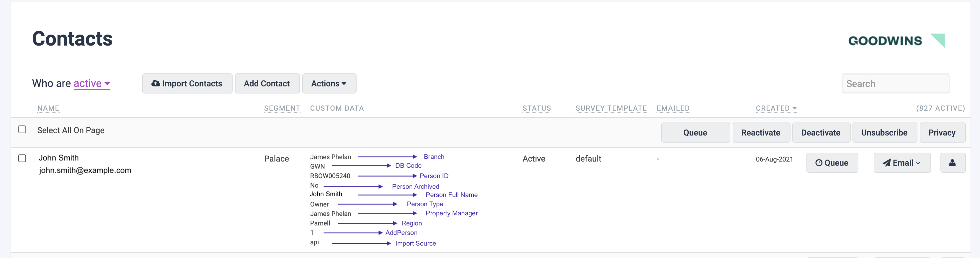Open the Email dropdown for John Smith
Image resolution: width=980 pixels, height=258 pixels.
(902, 163)
